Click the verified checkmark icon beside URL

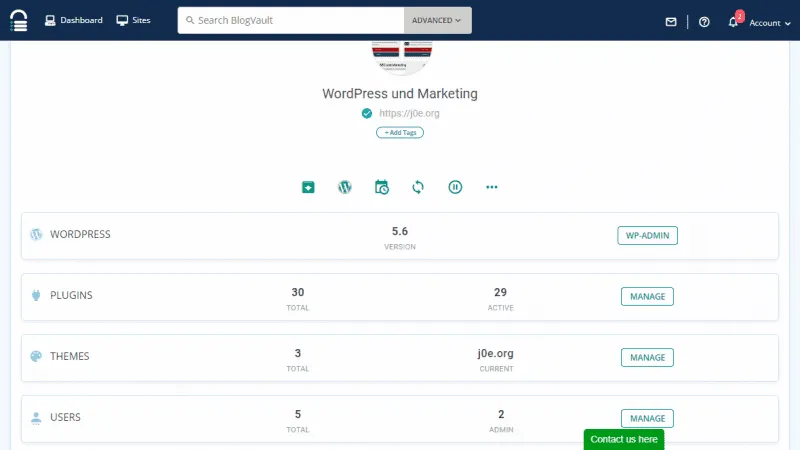click(367, 113)
